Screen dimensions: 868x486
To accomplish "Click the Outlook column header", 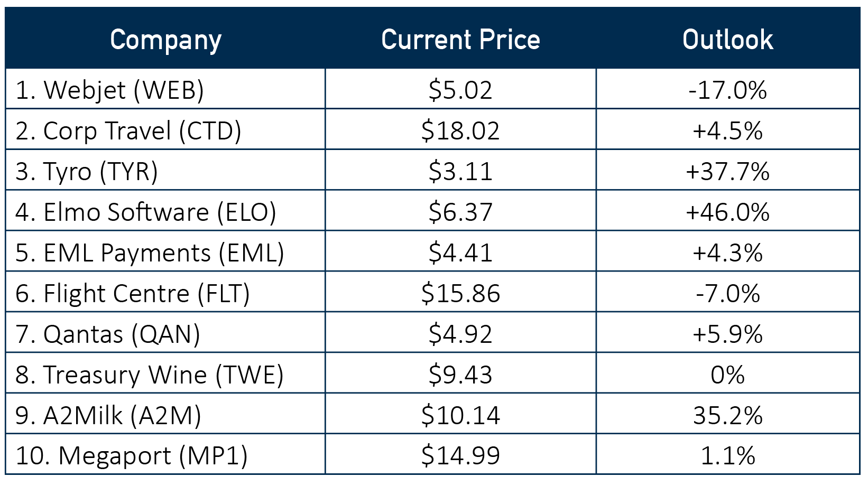I will (727, 40).
